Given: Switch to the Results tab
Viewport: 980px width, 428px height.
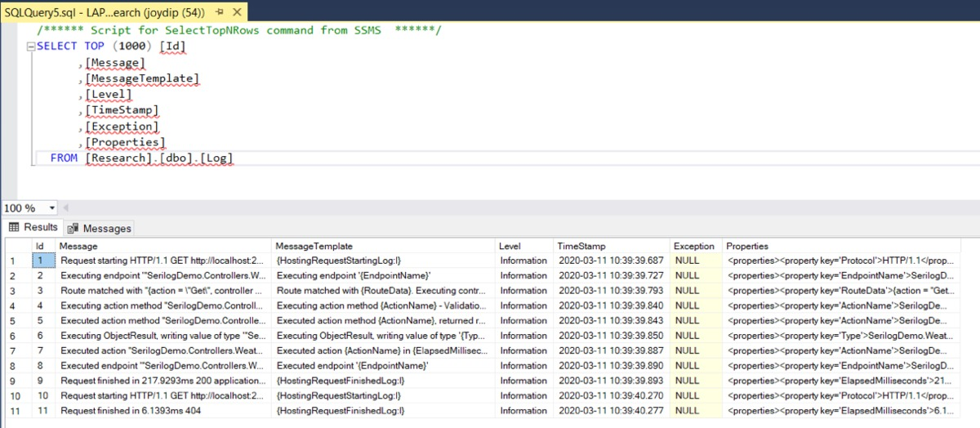Looking at the screenshot, I should pos(33,228).
